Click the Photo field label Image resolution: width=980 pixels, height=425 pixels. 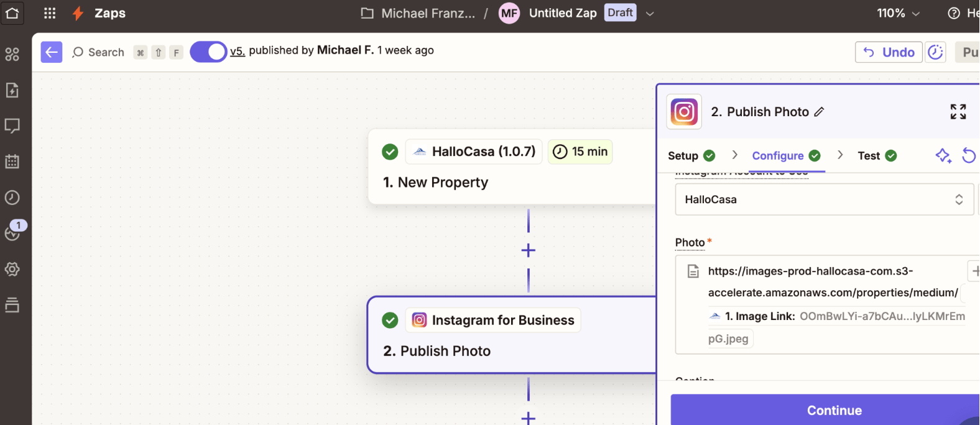(690, 242)
